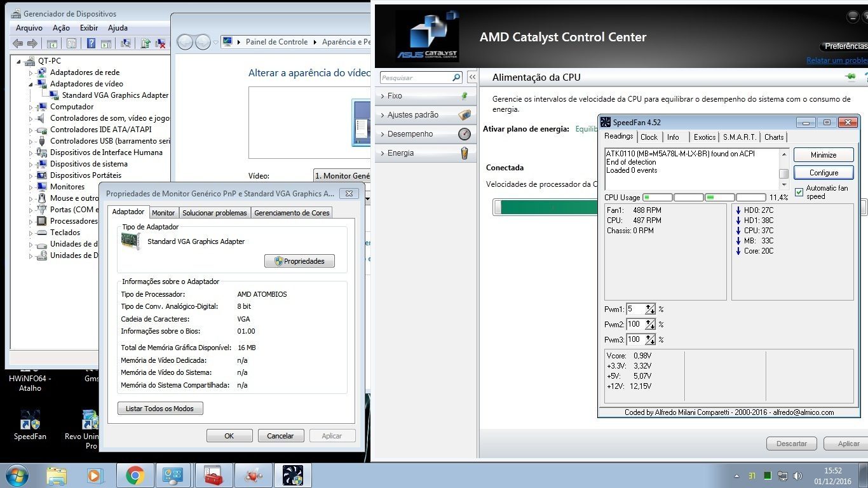Click the gauge icon next to Desempenho
The height and width of the screenshot is (488, 868).
pyautogui.click(x=465, y=134)
